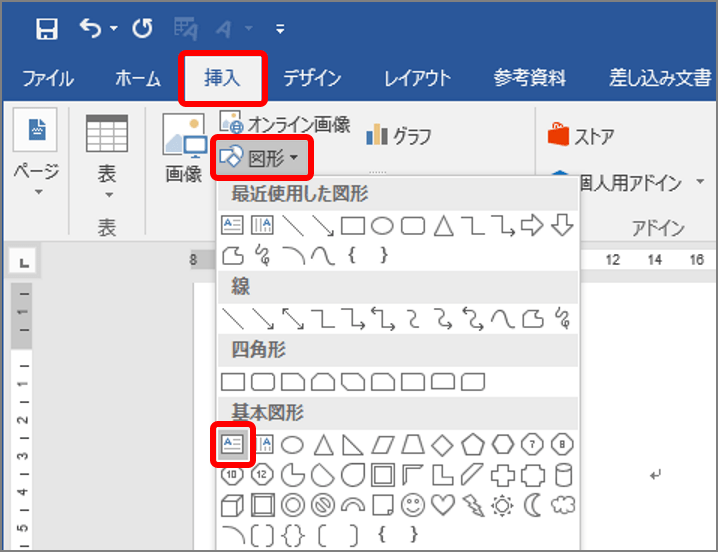Switch to the ホーム tab
The image size is (718, 552).
click(x=138, y=78)
